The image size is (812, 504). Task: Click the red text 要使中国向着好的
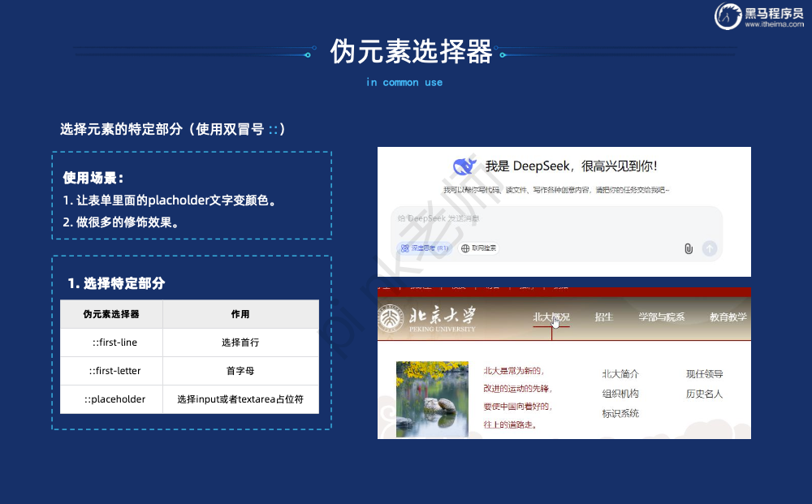(518, 406)
